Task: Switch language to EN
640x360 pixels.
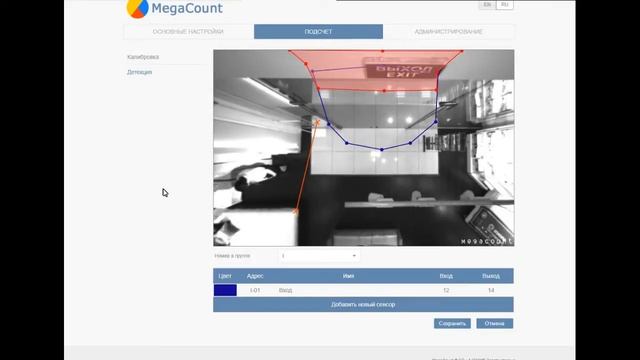Action: tap(487, 4)
